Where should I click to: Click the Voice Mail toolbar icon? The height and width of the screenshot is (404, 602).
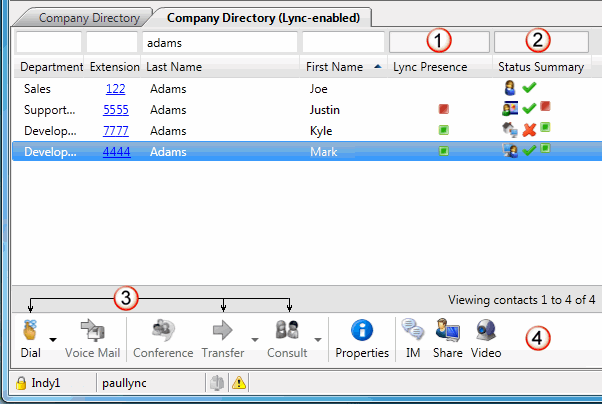click(92, 330)
